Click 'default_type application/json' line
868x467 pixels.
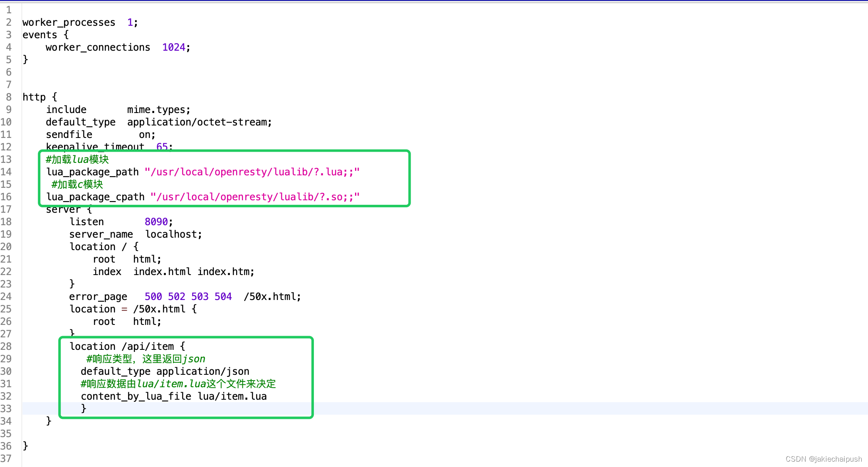(x=165, y=371)
